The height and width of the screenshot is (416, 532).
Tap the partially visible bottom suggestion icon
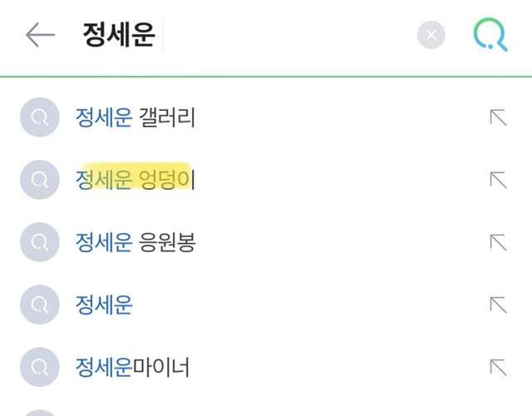[x=39, y=412]
